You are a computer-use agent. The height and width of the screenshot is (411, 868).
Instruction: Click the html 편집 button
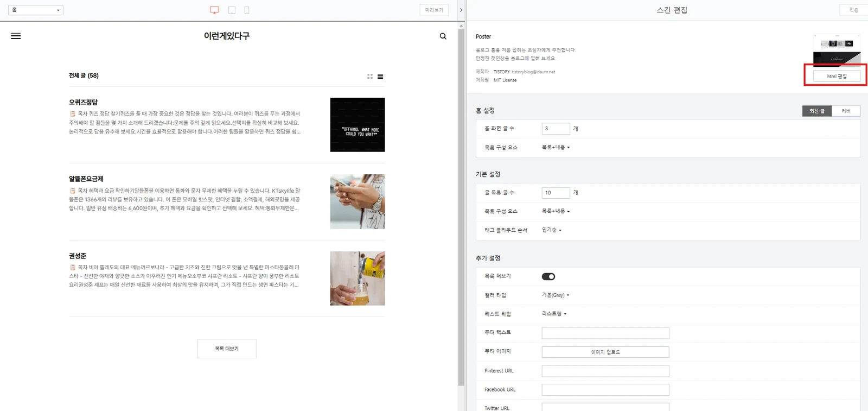pos(837,76)
